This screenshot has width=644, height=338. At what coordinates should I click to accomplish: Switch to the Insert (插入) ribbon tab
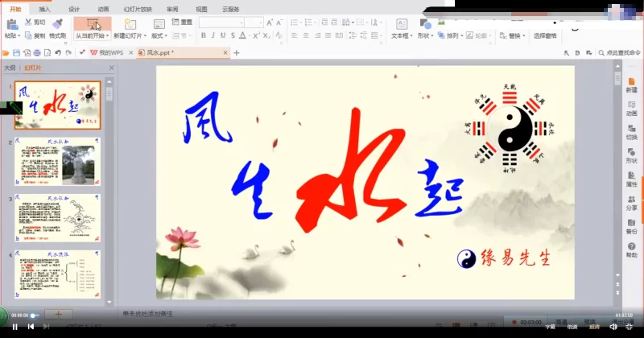coord(45,9)
